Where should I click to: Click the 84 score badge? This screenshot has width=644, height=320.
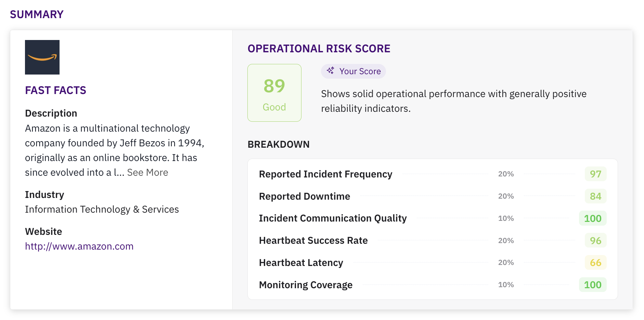point(595,196)
